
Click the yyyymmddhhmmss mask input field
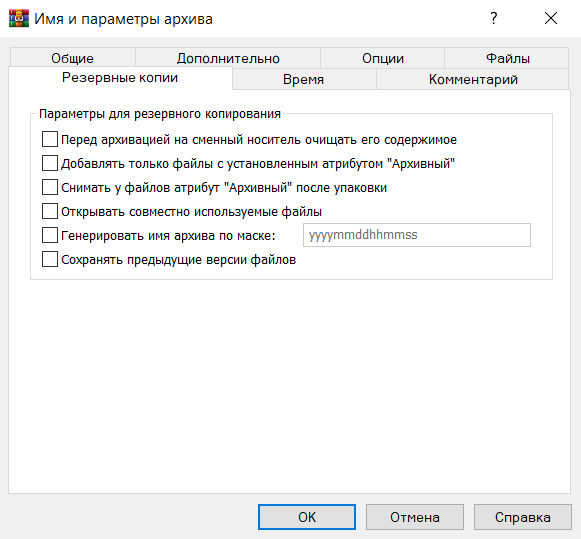point(417,235)
